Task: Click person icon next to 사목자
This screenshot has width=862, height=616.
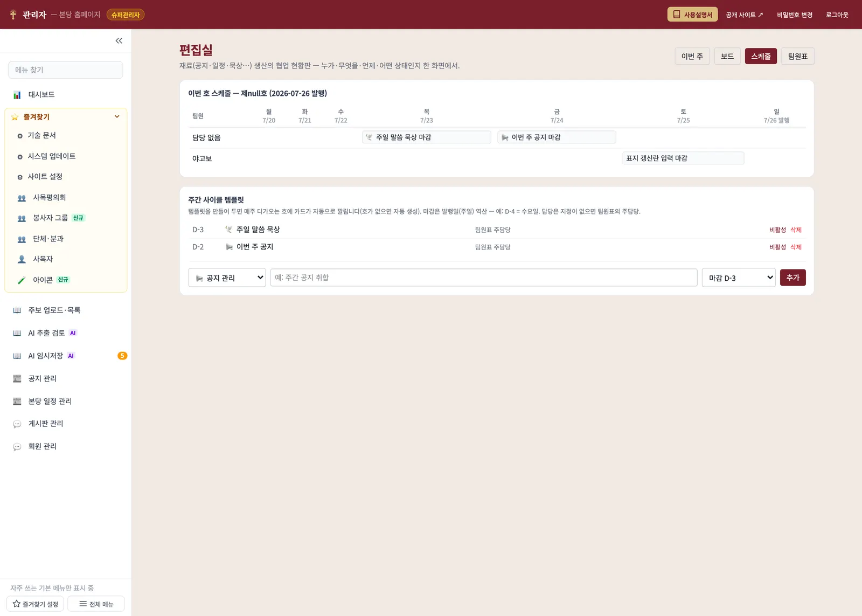Action: click(x=22, y=259)
